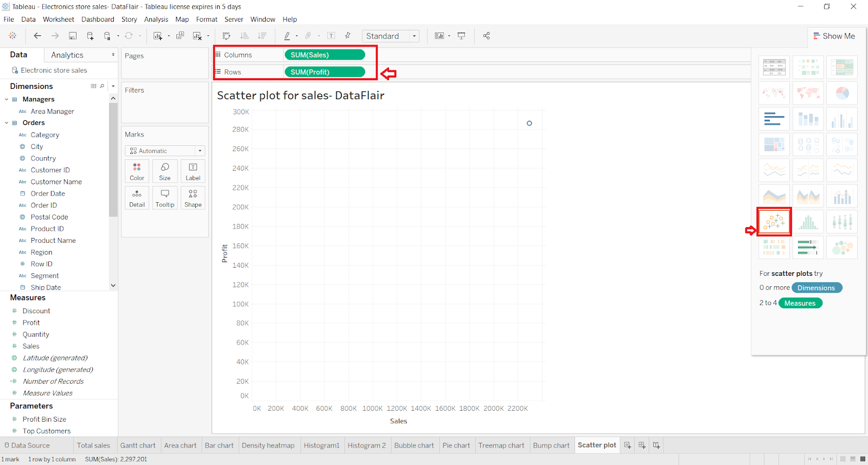Viewport: 868px width, 465px height.
Task: Duplicate the current sheet icon
Action: tap(180, 36)
